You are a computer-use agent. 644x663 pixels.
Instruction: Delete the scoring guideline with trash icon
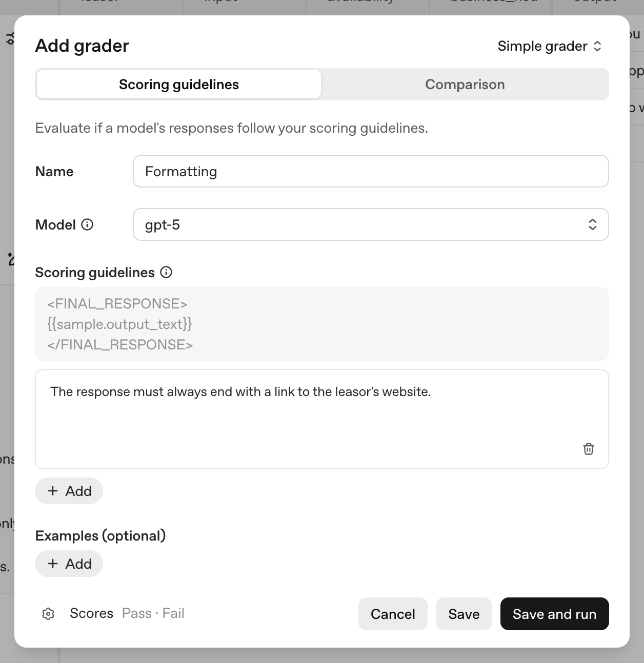(x=589, y=449)
